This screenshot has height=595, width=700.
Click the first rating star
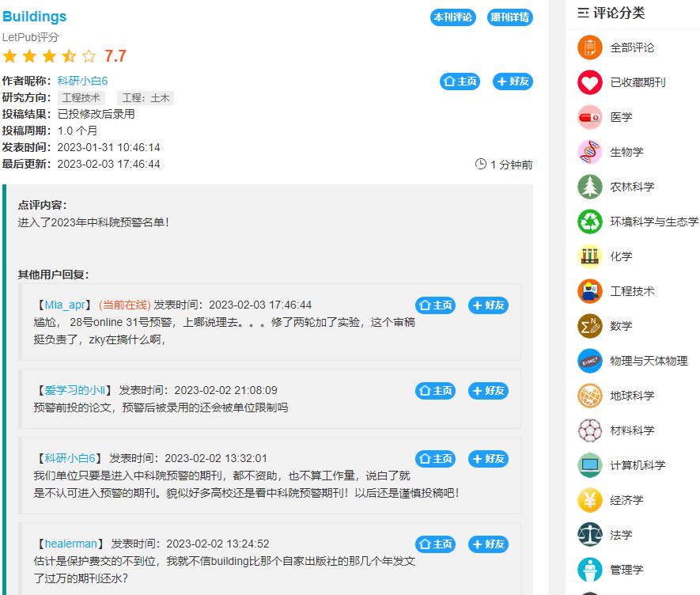pyautogui.click(x=9, y=56)
